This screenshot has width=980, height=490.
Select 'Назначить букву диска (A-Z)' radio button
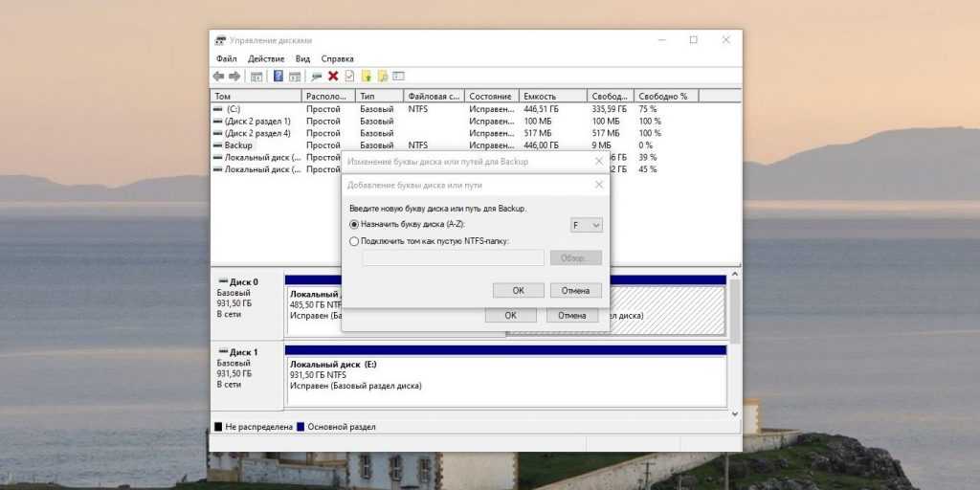(354, 224)
